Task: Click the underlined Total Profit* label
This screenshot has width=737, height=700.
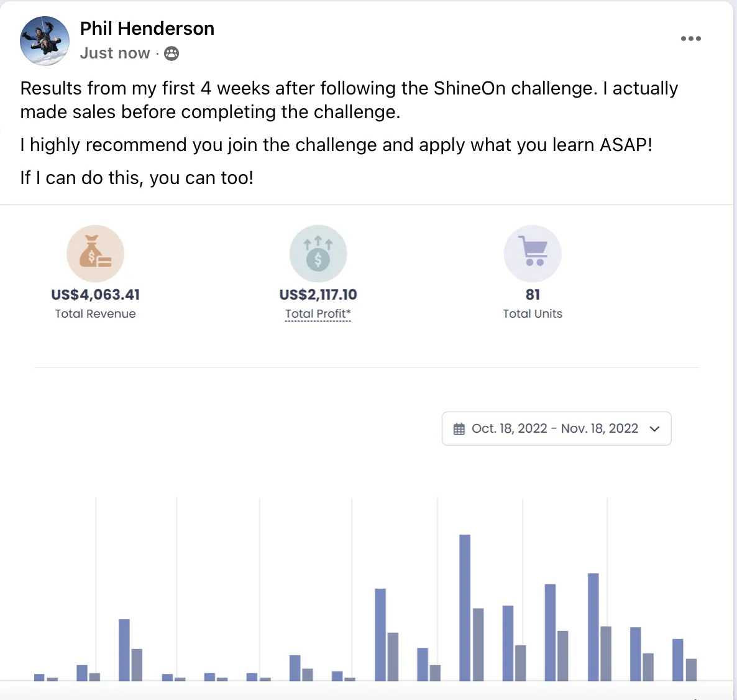Action: coord(318,313)
